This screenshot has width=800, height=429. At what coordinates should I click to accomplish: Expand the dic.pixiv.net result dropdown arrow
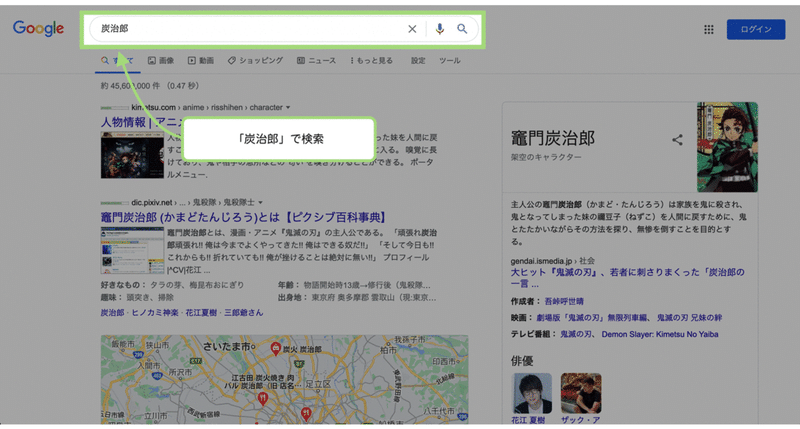click(x=260, y=203)
